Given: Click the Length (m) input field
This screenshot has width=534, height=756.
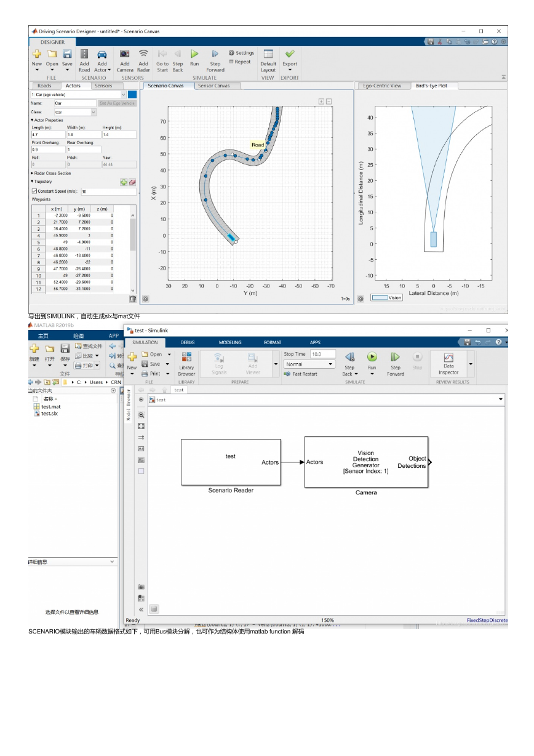Looking at the screenshot, I should [x=48, y=134].
